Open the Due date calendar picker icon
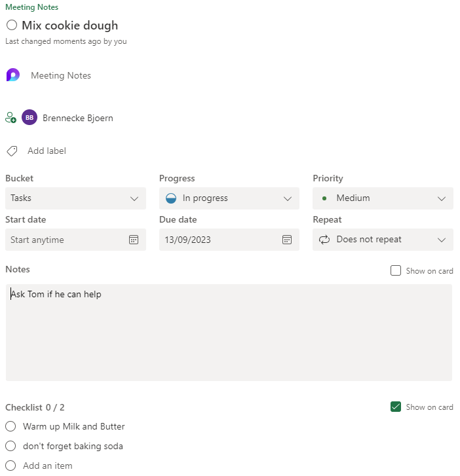The width and height of the screenshot is (460, 476). click(287, 240)
